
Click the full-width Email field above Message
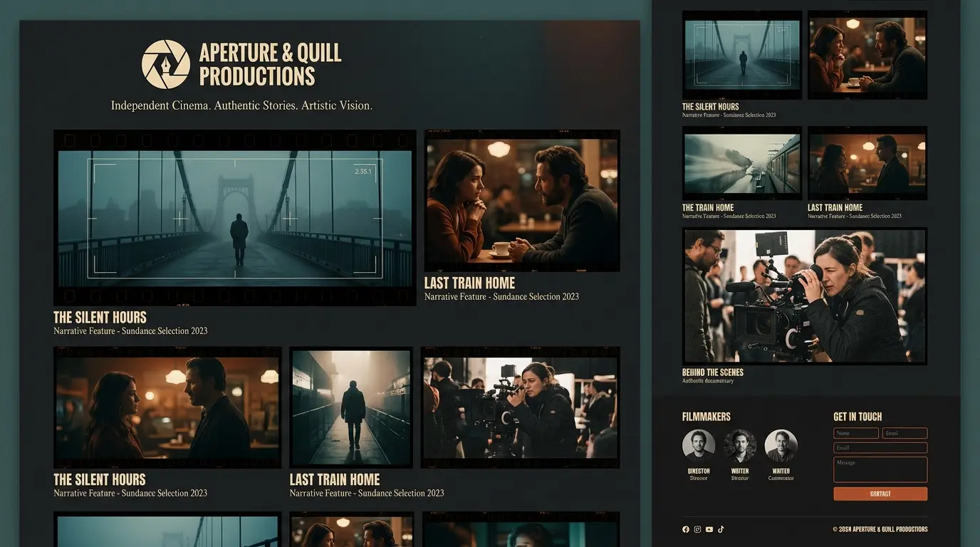click(x=880, y=448)
